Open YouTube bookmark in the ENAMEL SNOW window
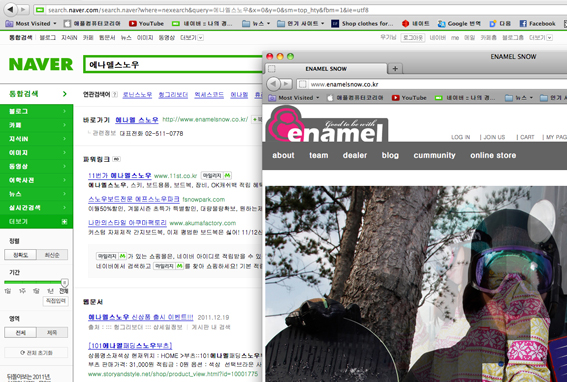This screenshot has height=382, width=567. coord(409,98)
